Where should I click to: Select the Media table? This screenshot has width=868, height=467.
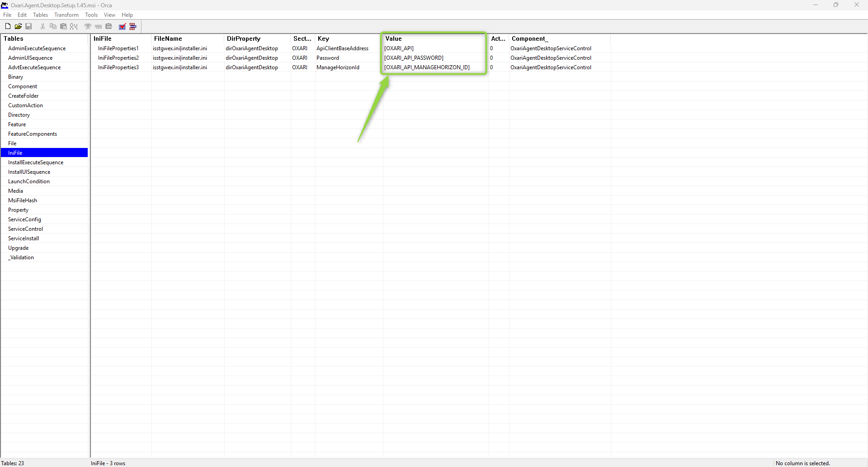click(x=44, y=191)
